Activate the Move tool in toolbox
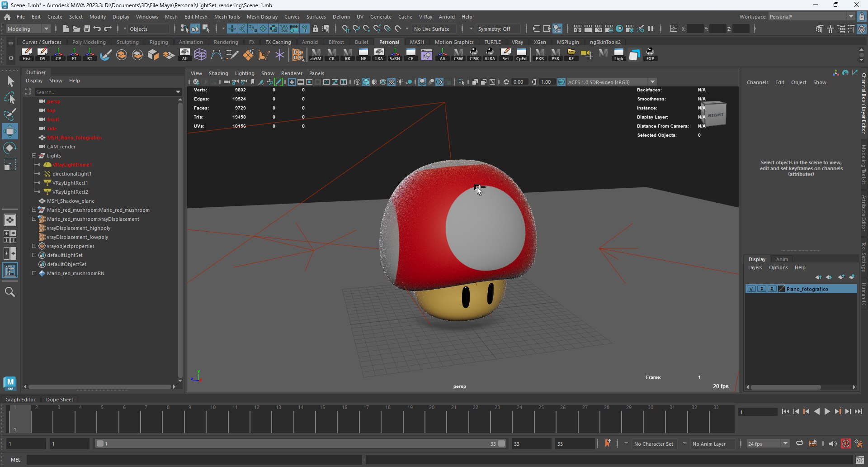The height and width of the screenshot is (467, 868). click(10, 131)
